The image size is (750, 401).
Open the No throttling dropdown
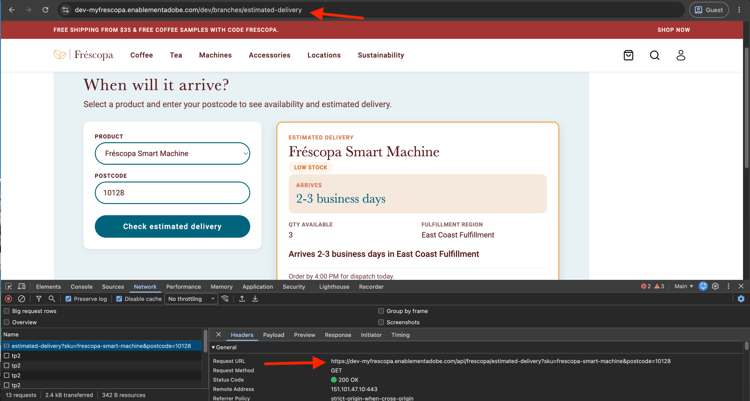click(x=191, y=299)
